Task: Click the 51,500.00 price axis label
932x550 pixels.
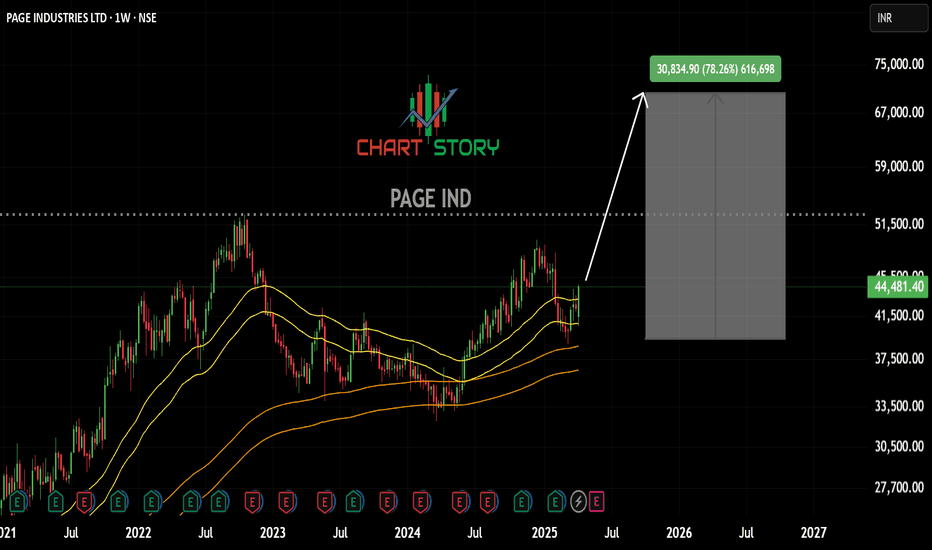Action: [899, 224]
